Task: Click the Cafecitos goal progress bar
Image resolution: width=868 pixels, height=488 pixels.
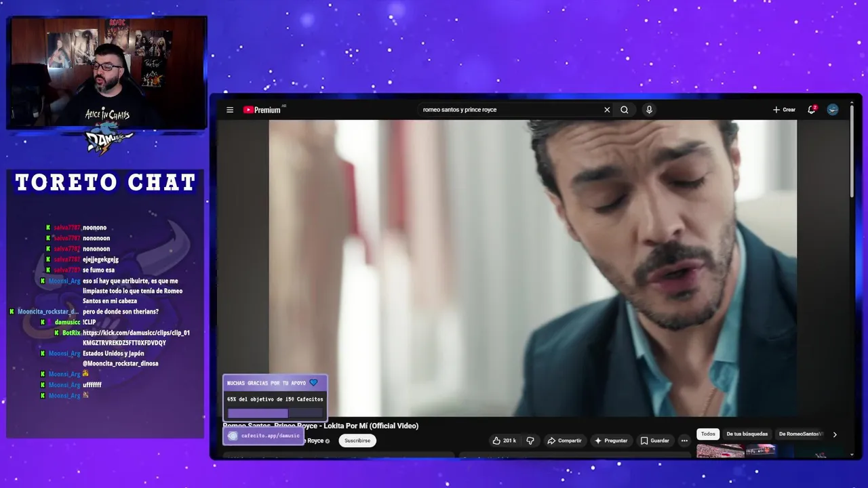Action: tap(275, 413)
